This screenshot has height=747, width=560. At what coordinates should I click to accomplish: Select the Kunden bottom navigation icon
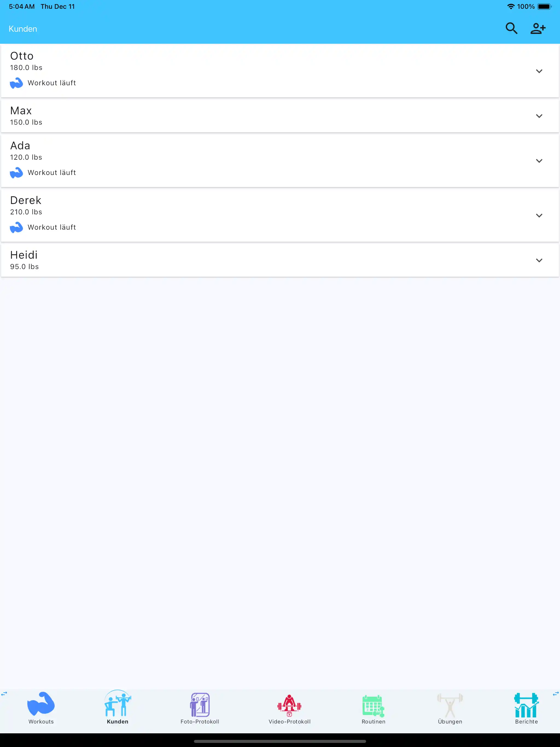[117, 706]
